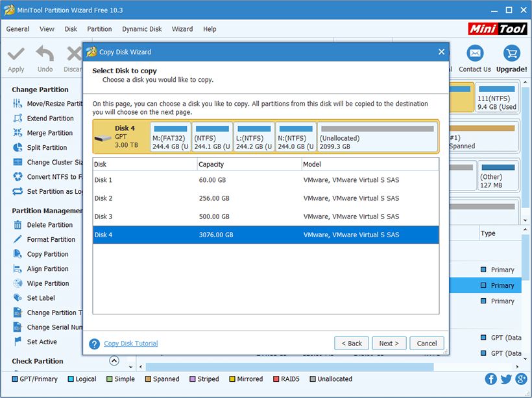Open the View menu

coord(47,29)
